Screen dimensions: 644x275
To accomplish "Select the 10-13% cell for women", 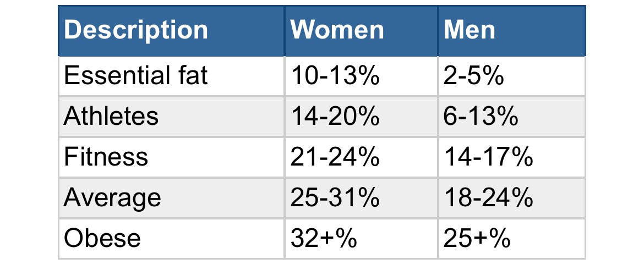I will tap(335, 76).
